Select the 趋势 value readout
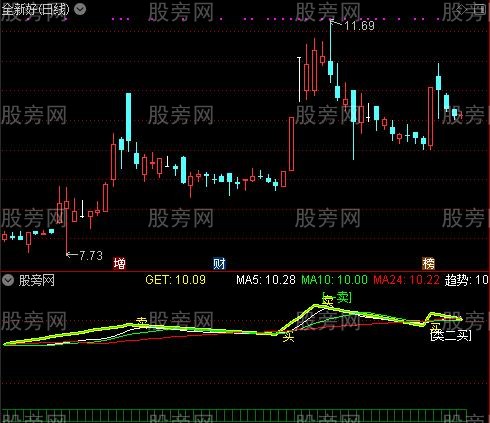490x423 pixels. point(467,280)
